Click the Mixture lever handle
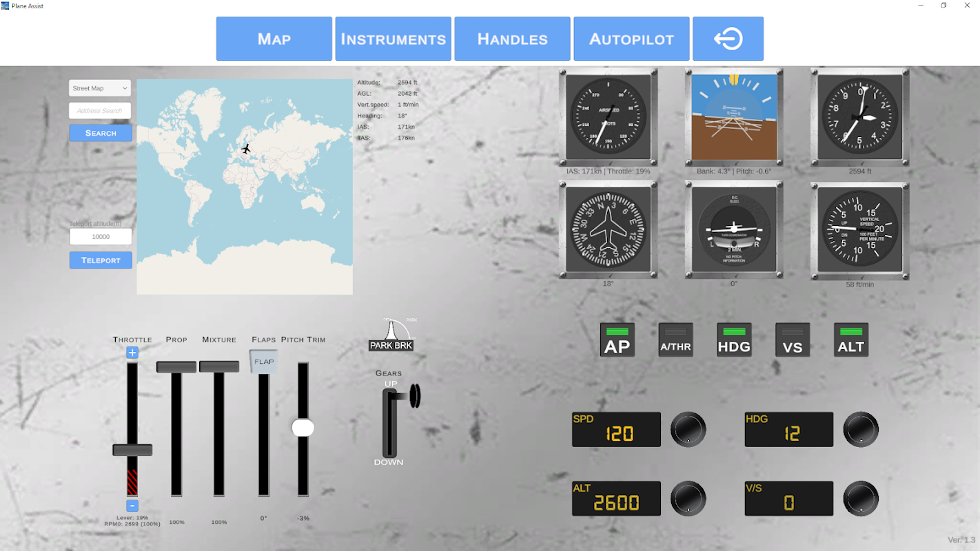The image size is (980, 551). [x=219, y=367]
